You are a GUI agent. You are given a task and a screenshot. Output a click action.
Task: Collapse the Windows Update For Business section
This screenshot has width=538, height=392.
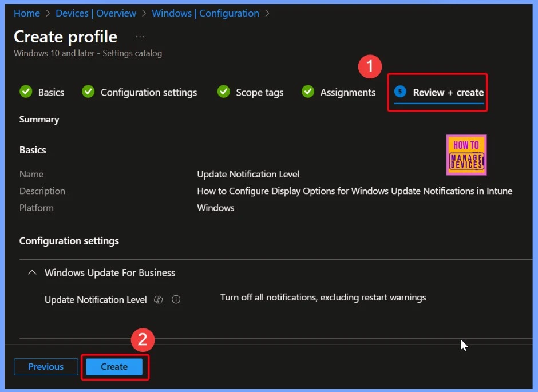(x=32, y=272)
